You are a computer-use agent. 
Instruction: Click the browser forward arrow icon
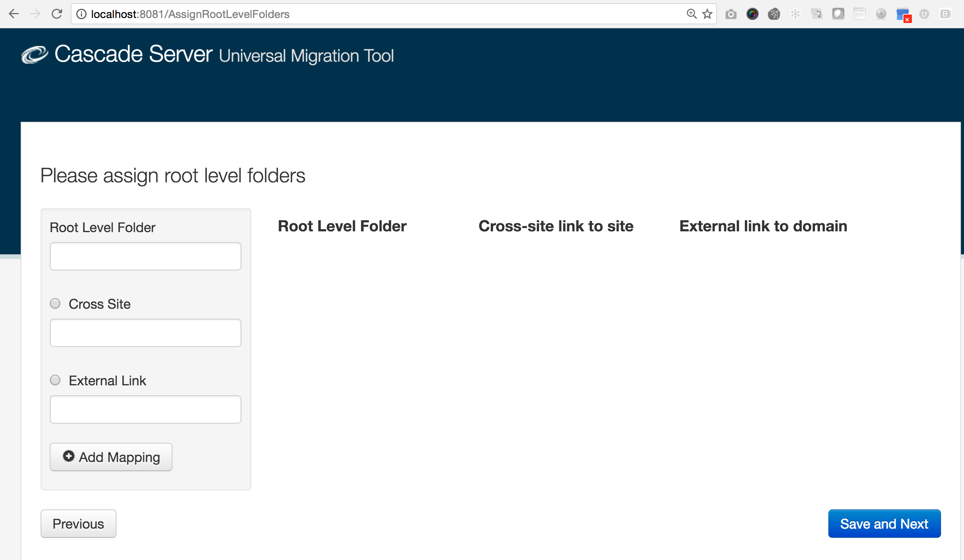click(34, 13)
